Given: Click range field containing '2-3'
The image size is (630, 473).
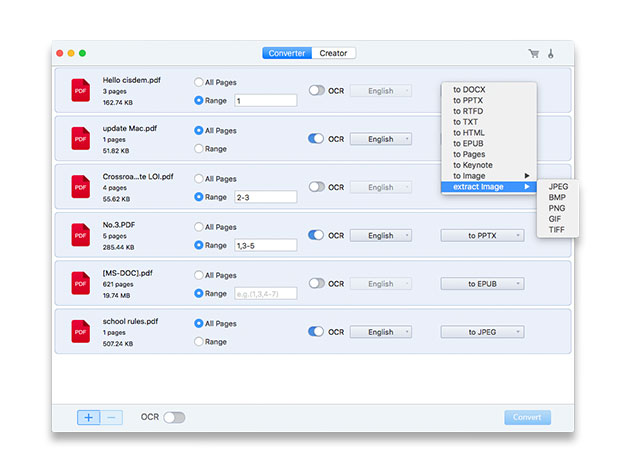Looking at the screenshot, I should click(x=266, y=197).
